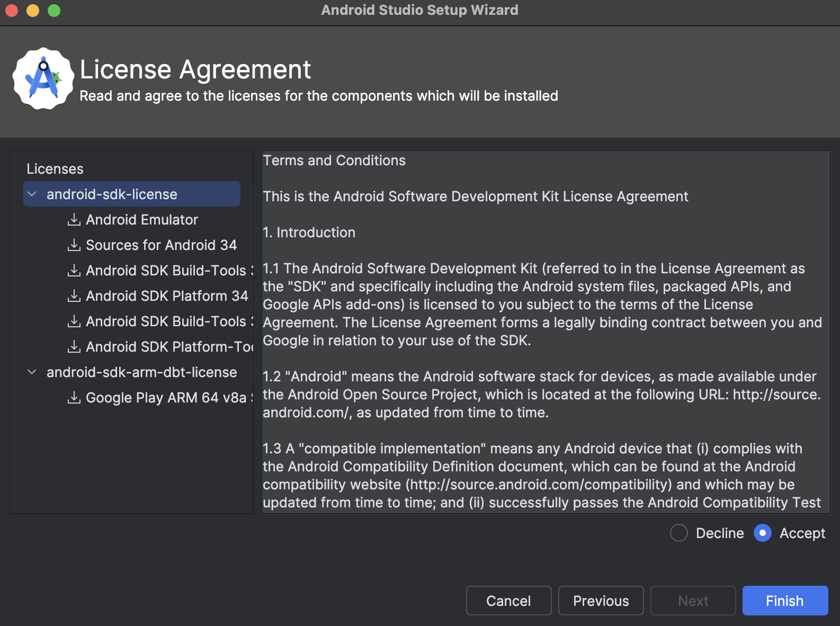This screenshot has width=840, height=626.
Task: Click download icon beside Android SDK Platform-Tools
Action: click(74, 346)
